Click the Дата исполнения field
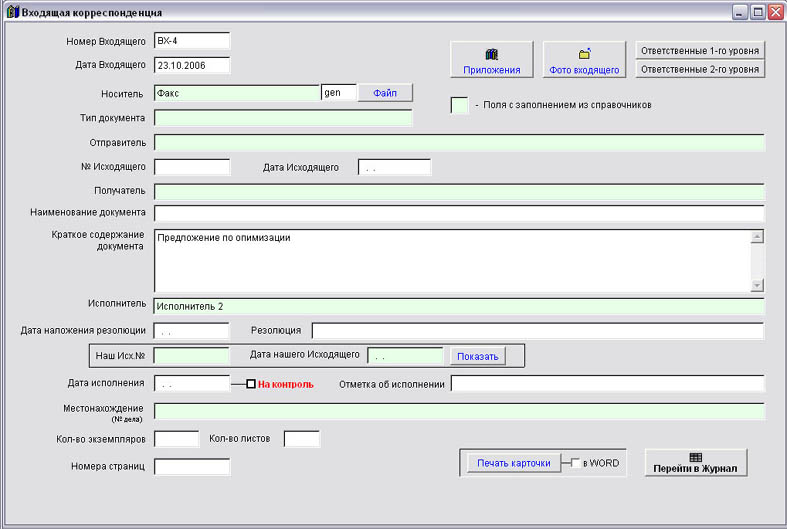The image size is (787, 529). tap(192, 383)
